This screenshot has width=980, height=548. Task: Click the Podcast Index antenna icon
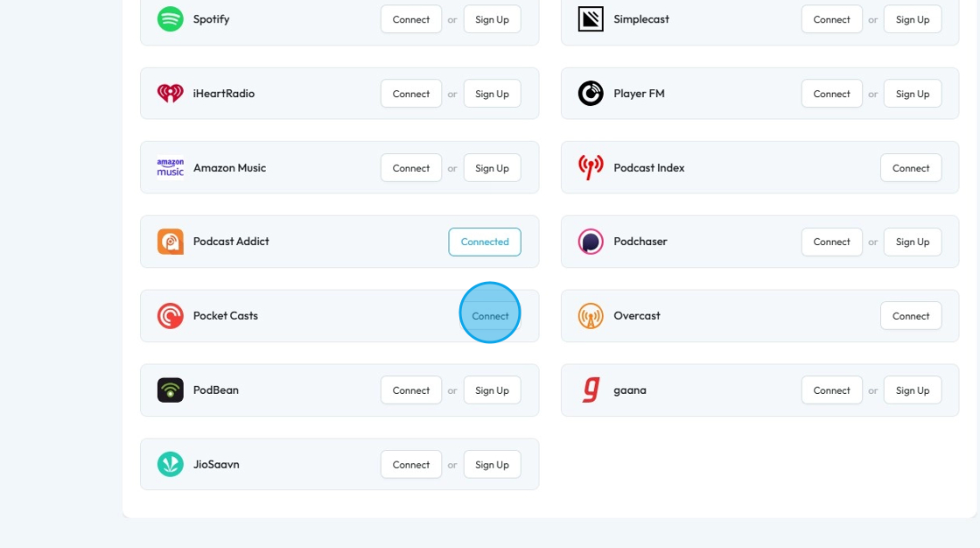point(591,168)
